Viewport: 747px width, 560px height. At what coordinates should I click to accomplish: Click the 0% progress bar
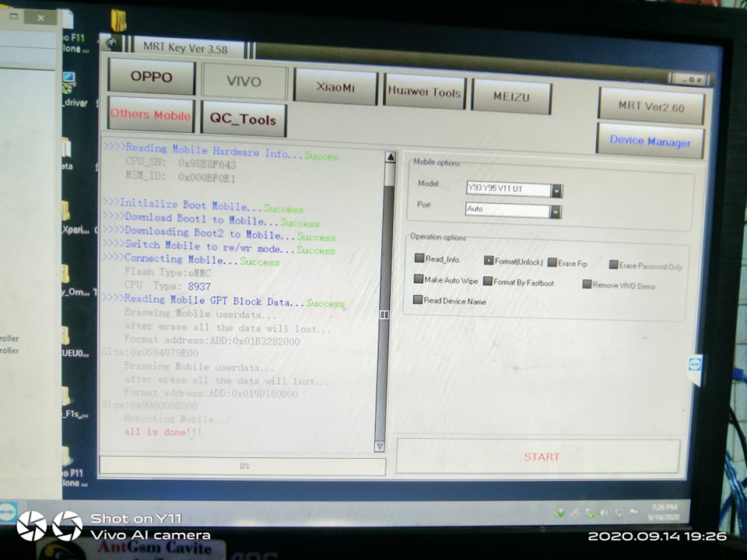click(x=243, y=466)
